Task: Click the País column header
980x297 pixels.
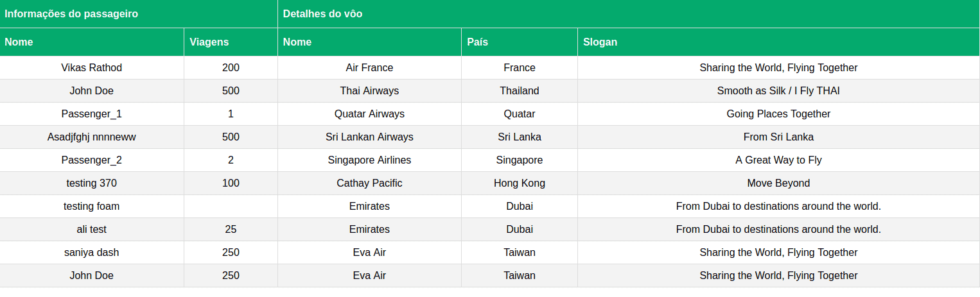Action: point(519,42)
